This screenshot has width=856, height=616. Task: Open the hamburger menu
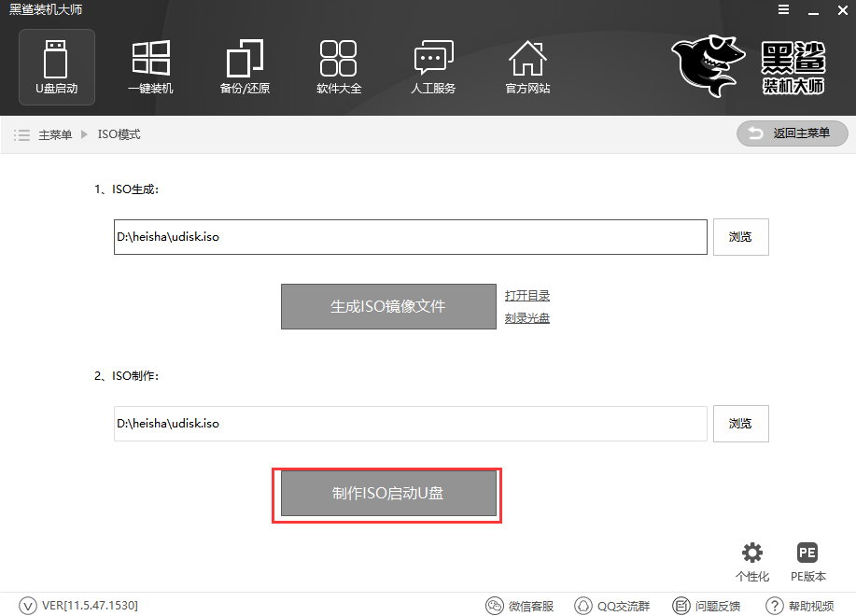(783, 9)
